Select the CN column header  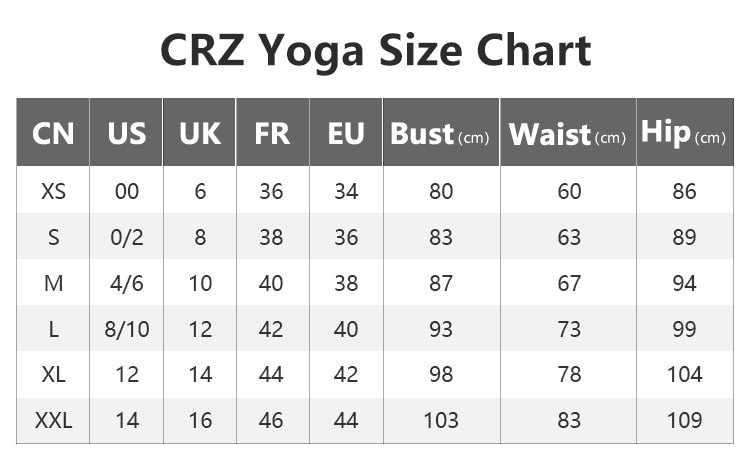pos(53,133)
